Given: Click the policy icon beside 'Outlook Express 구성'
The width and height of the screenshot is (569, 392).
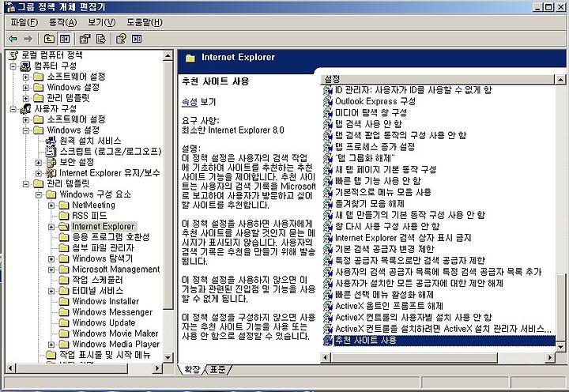Looking at the screenshot, I should 328,101.
